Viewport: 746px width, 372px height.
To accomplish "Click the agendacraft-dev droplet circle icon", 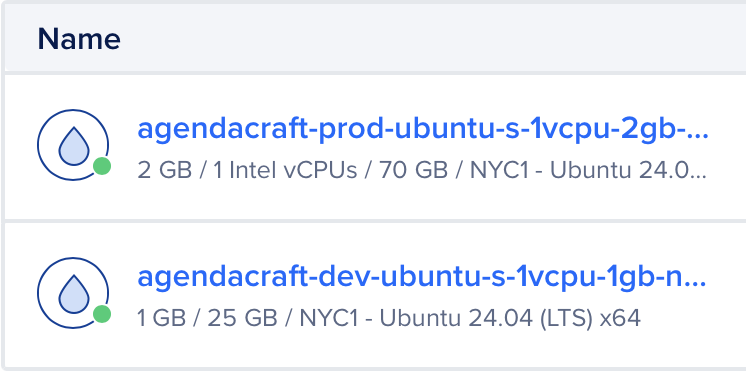I will [x=73, y=293].
